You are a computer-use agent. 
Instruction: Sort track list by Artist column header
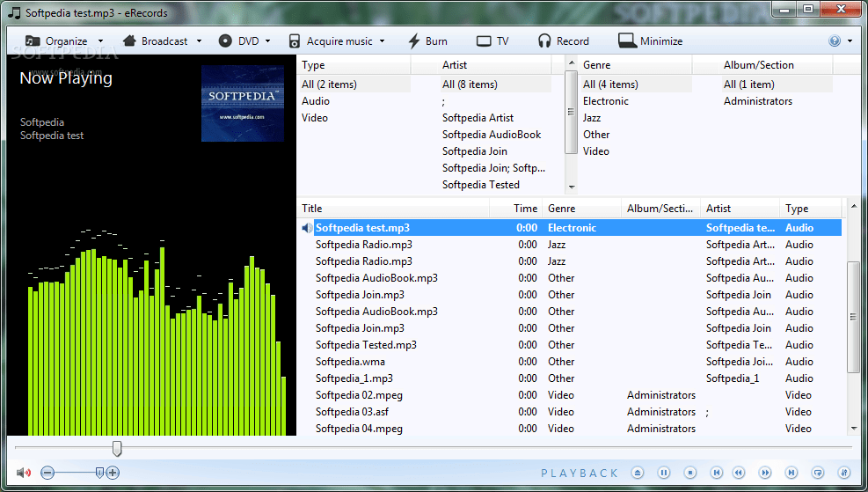[x=740, y=209]
